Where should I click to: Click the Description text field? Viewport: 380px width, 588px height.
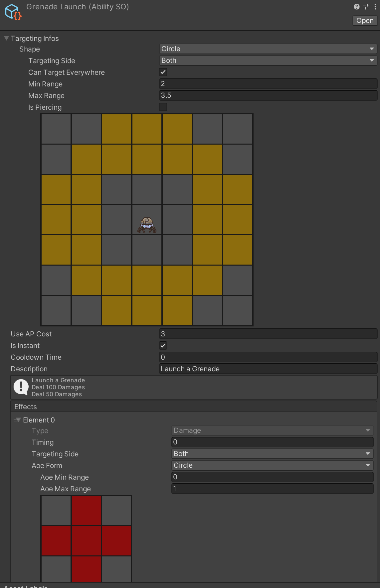click(268, 369)
